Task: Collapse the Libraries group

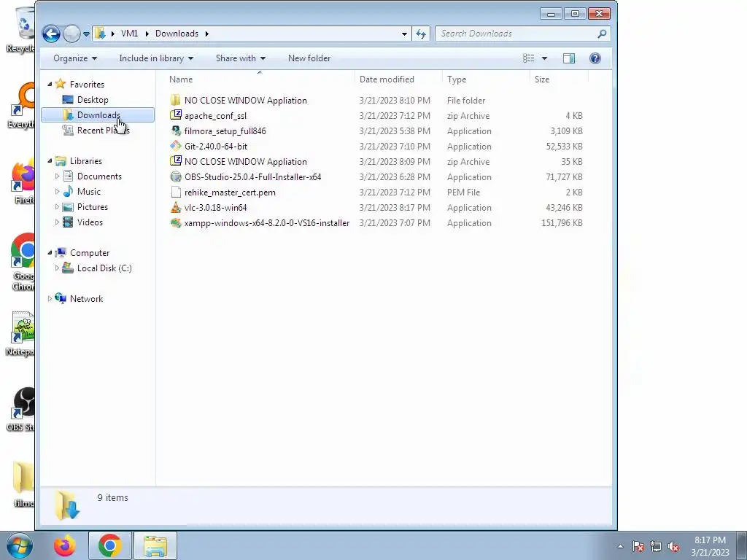Action: (50, 161)
